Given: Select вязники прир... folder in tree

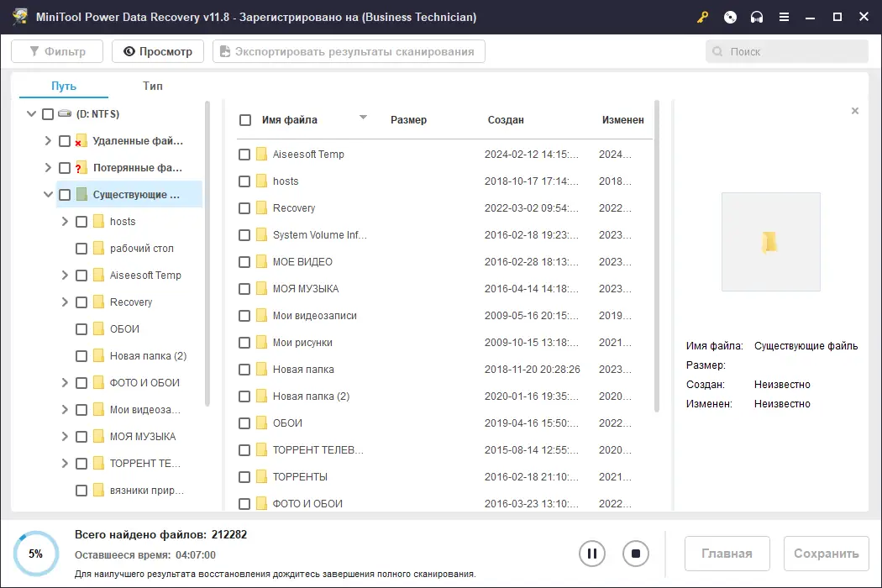Looking at the screenshot, I should point(146,491).
